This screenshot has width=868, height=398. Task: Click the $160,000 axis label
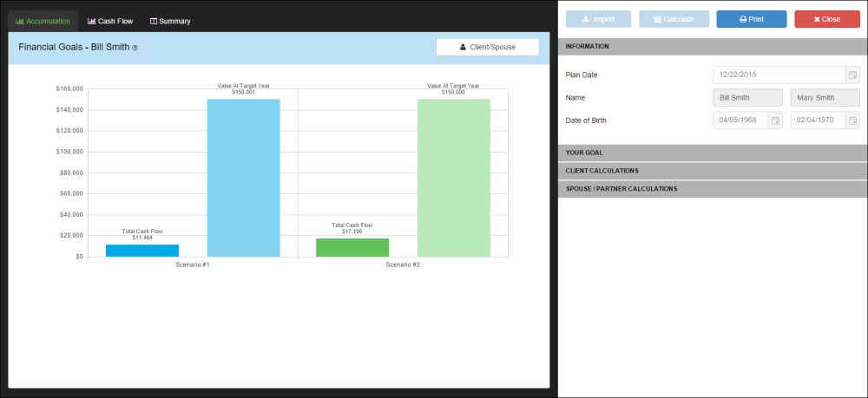69,89
